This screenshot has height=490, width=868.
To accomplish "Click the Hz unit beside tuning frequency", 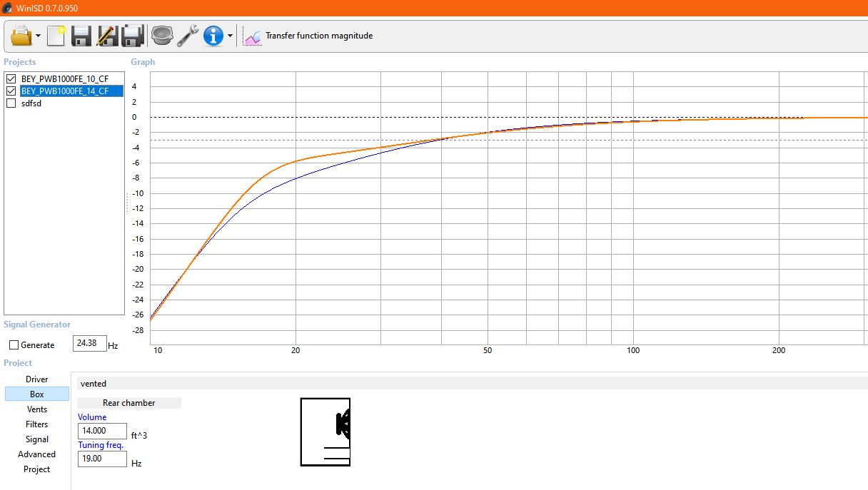I will click(x=136, y=463).
